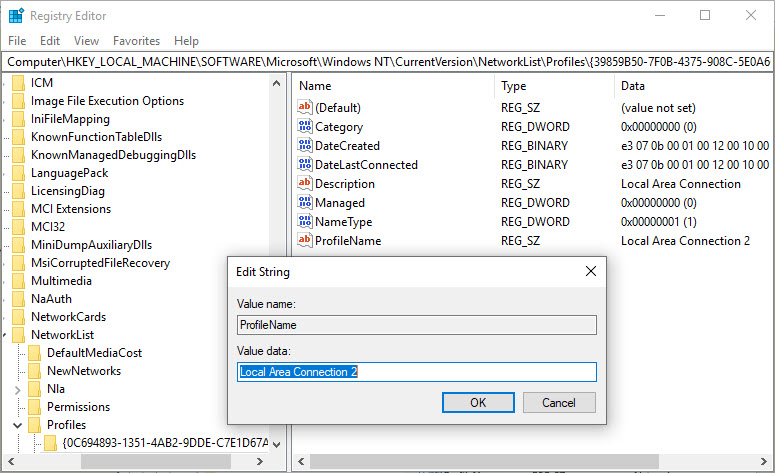
Task: Open the View menu
Action: tap(86, 41)
